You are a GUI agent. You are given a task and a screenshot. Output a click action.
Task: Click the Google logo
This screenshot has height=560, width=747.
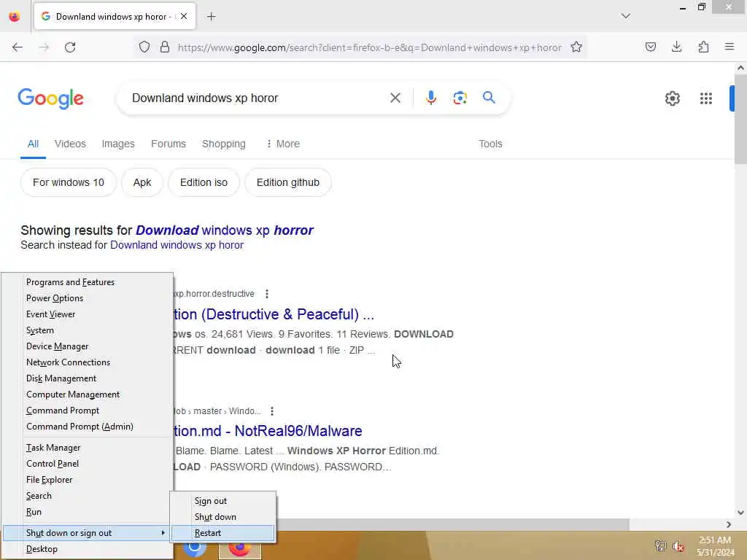[50, 98]
